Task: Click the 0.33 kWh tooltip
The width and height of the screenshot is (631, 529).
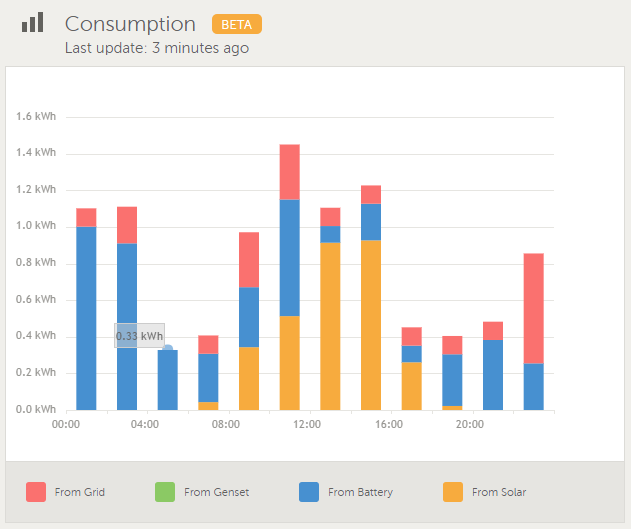Action: [139, 336]
